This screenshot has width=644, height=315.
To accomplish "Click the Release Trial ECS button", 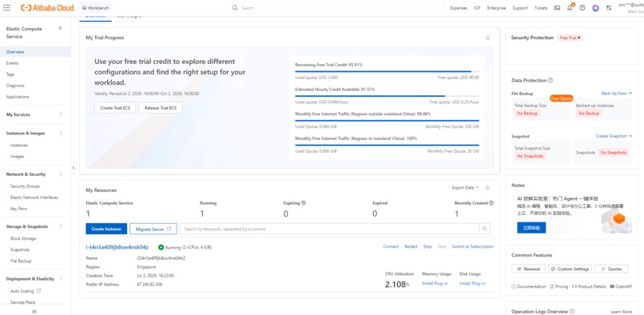I will click(x=161, y=108).
